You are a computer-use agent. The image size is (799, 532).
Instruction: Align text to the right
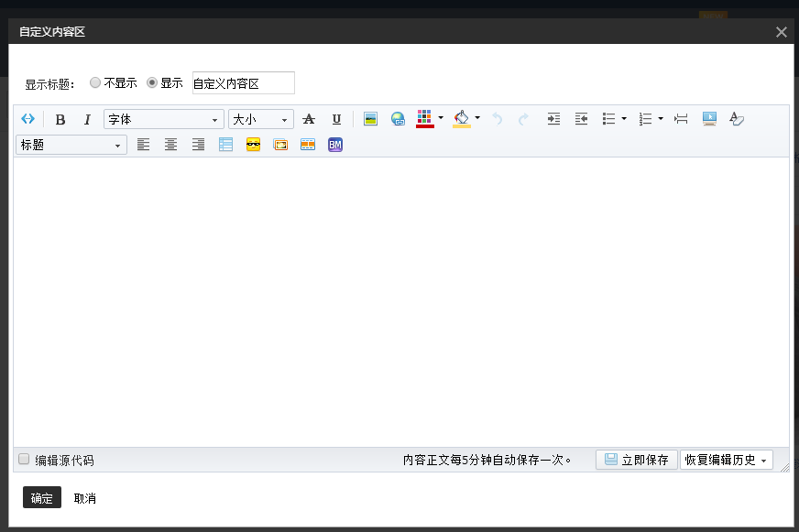pyautogui.click(x=198, y=145)
